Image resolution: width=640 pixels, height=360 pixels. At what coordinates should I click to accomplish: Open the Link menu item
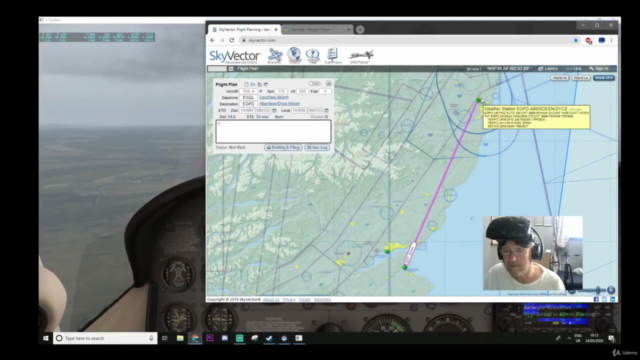573,69
